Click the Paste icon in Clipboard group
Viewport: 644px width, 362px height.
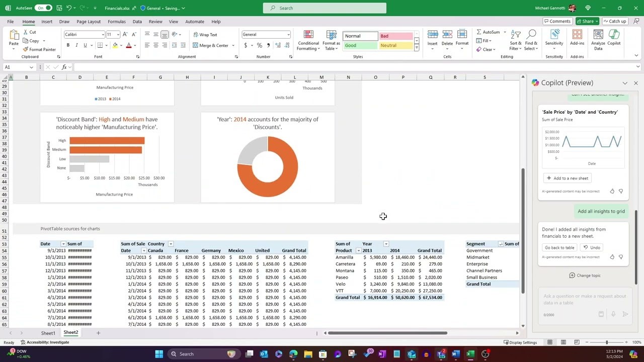(x=14, y=35)
